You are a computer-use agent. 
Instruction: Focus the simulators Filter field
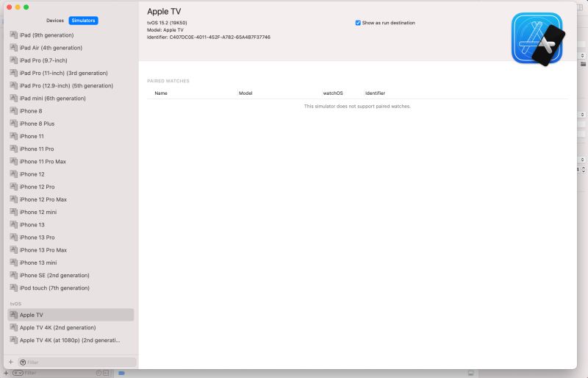click(x=77, y=363)
